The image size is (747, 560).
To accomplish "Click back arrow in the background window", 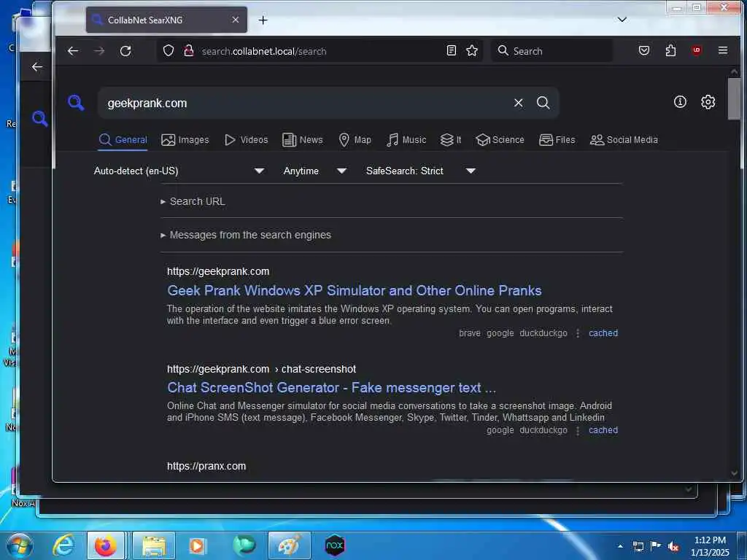I will pos(37,66).
